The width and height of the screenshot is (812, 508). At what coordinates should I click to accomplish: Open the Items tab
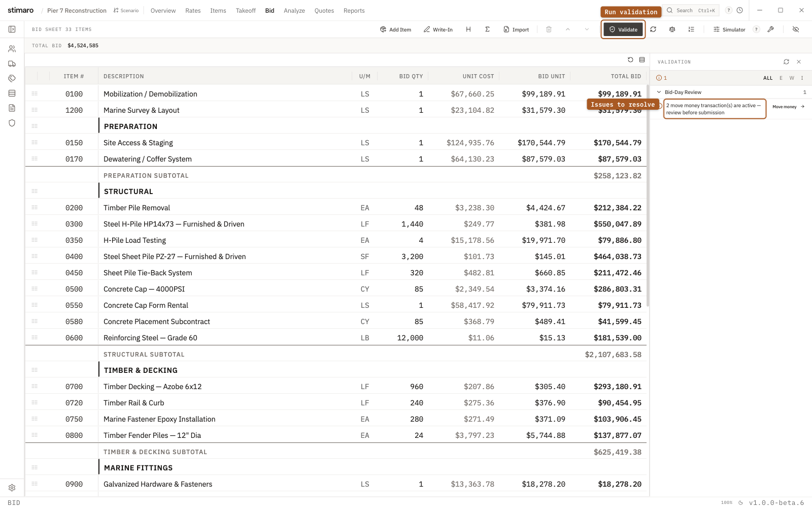218,10
